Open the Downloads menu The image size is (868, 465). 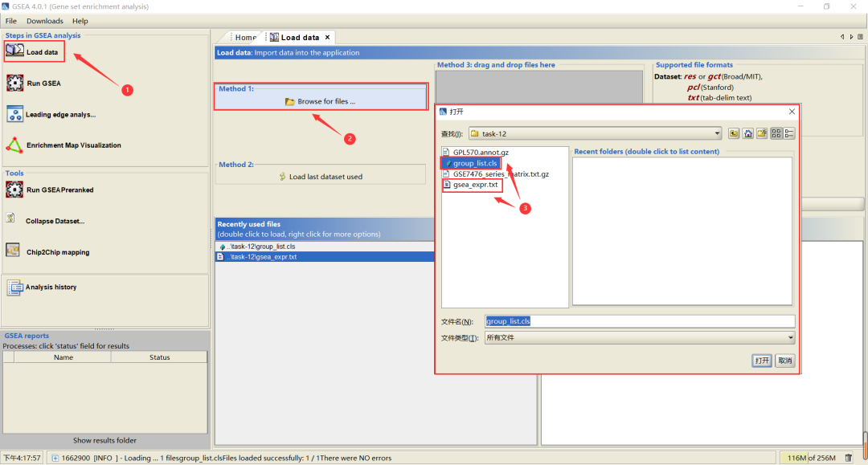pos(45,21)
